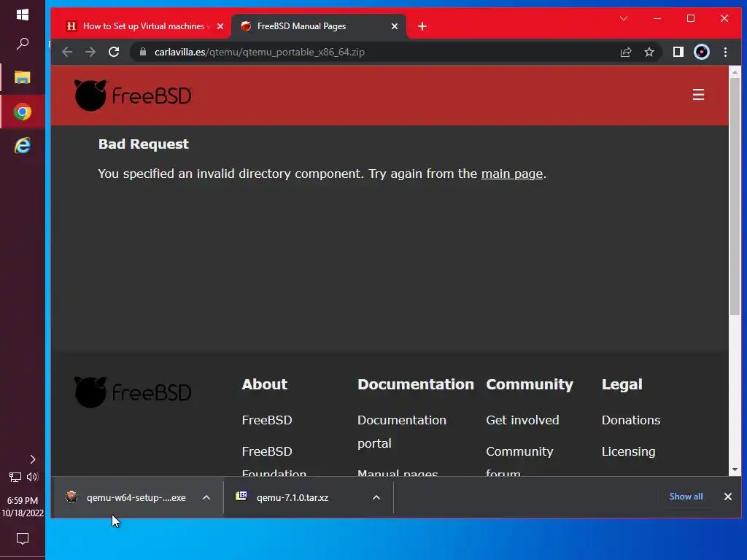Expand options for qemu-w64-setup download
The image size is (747, 560).
206,497
